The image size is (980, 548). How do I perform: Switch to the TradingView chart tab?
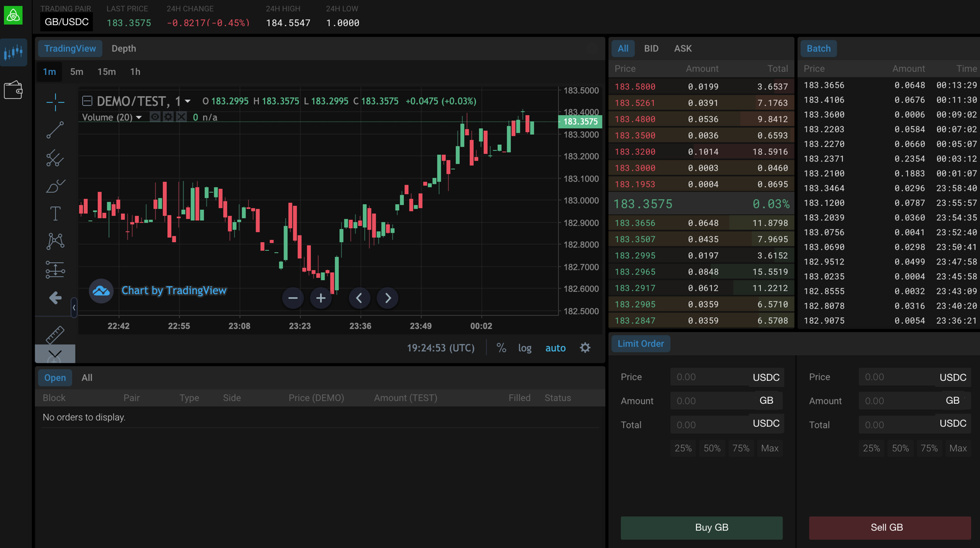point(70,49)
